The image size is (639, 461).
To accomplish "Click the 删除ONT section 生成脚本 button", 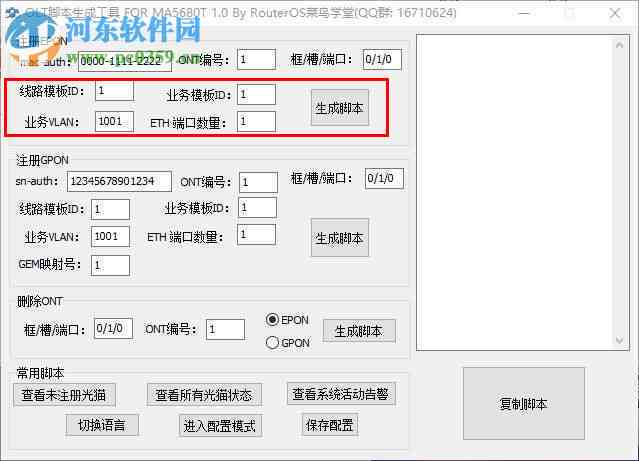I will 359,331.
